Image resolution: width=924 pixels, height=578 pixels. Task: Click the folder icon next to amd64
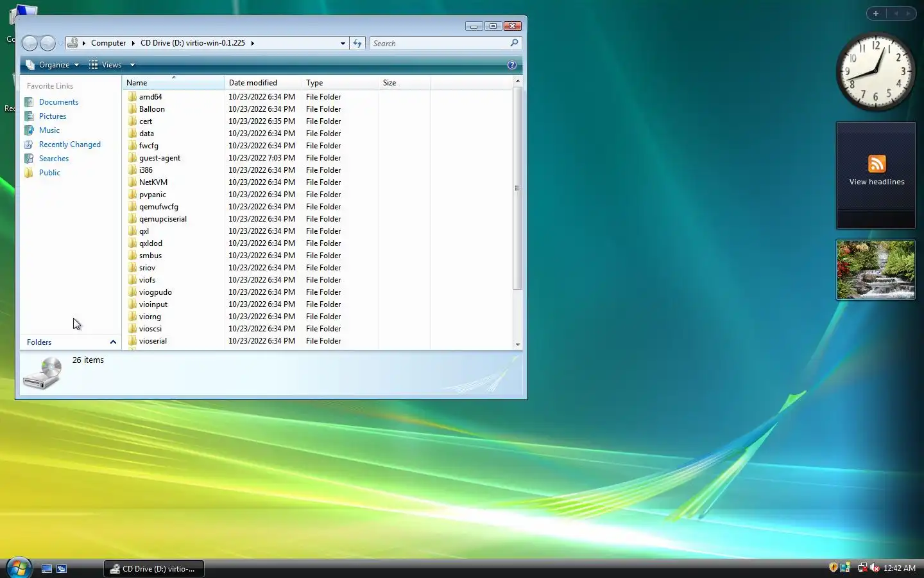click(x=132, y=97)
